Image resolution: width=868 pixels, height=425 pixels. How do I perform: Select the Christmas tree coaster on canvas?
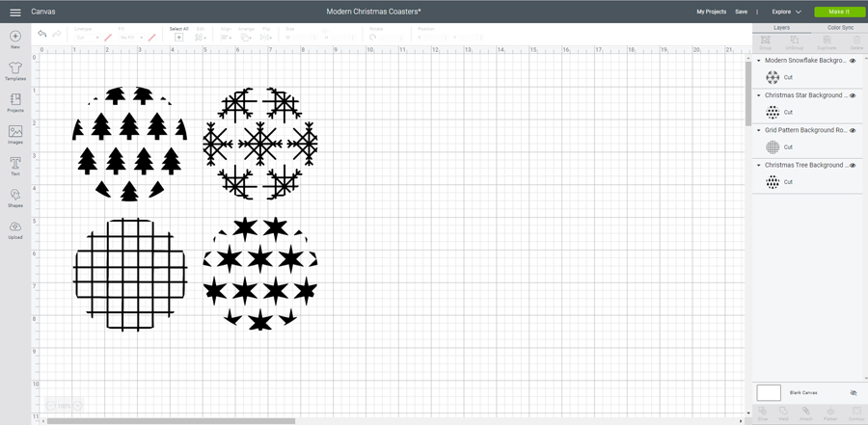click(129, 144)
